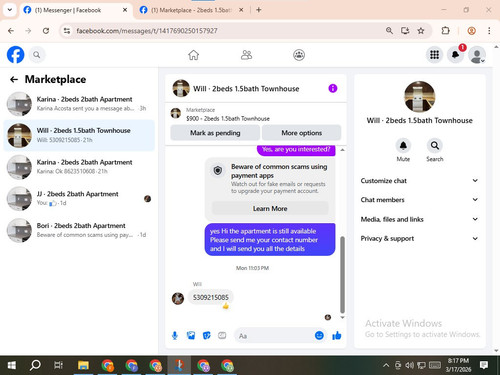Click the zoom magnifier in address bar
Image resolution: width=500 pixels, height=375 pixels.
point(389,31)
